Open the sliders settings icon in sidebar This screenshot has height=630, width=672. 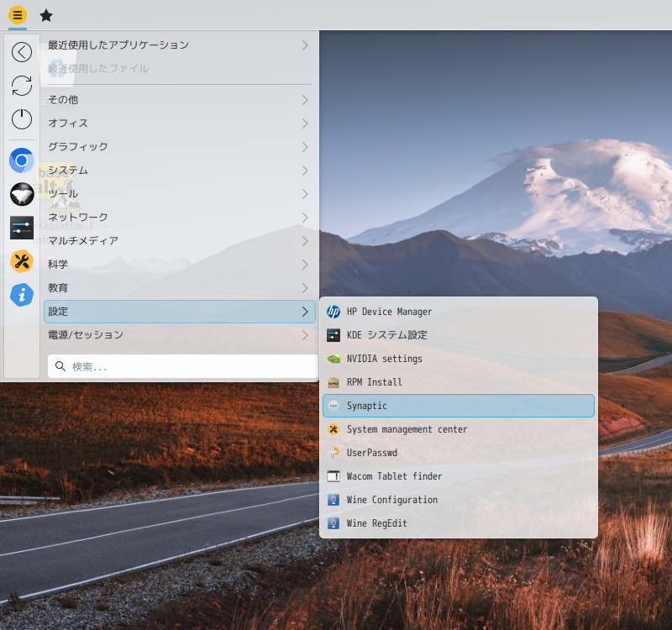click(22, 228)
